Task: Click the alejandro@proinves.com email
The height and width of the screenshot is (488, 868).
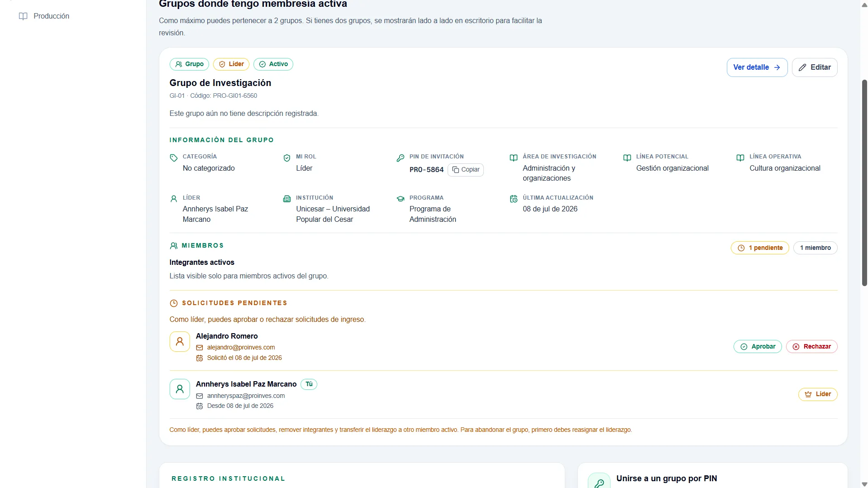Action: pyautogui.click(x=241, y=348)
